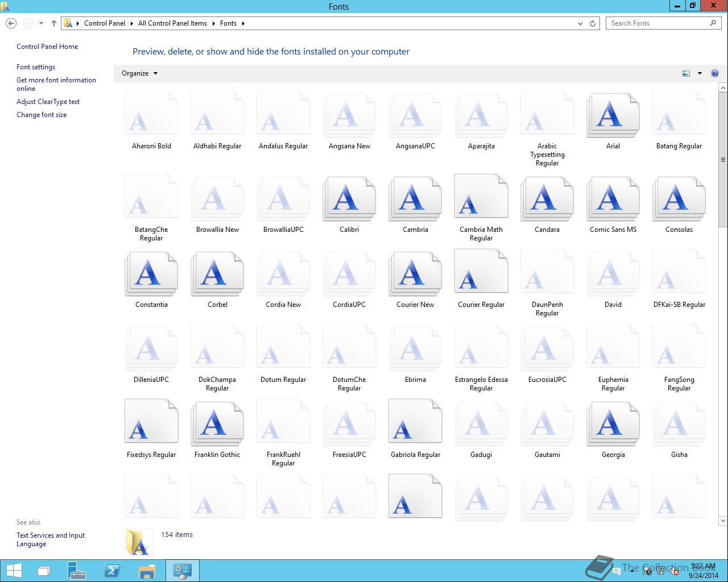Open the help button in toolbar

(715, 73)
